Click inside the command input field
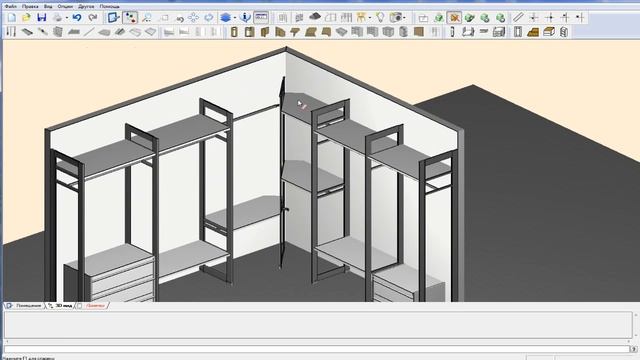The height and width of the screenshot is (360, 640). click(317, 349)
